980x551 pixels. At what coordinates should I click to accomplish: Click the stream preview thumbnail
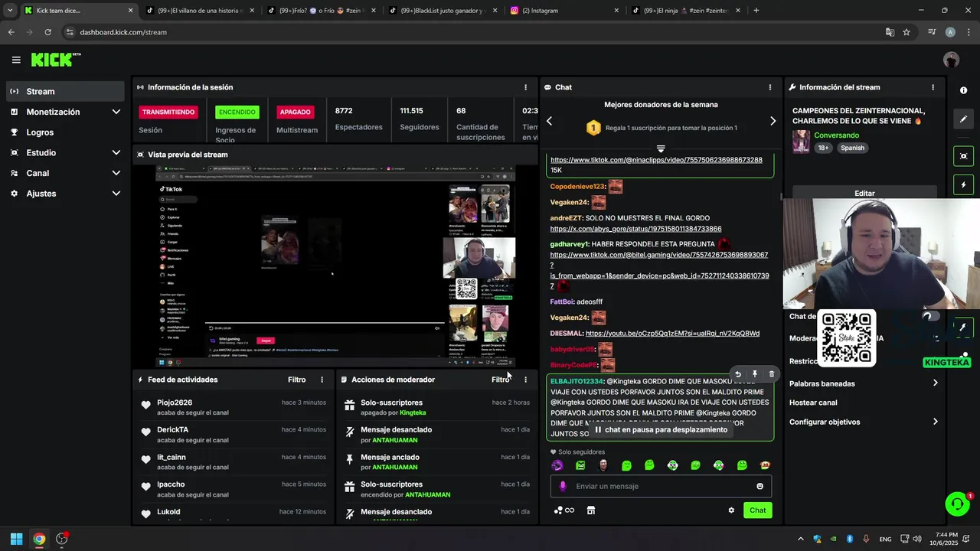335,266
